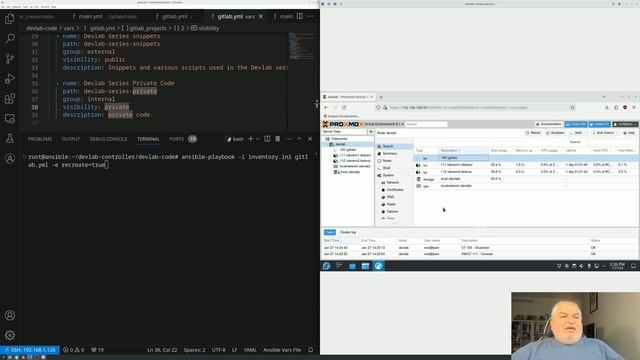Switch to the Output panel tab
The width and height of the screenshot is (640, 360).
pyautogui.click(x=71, y=139)
